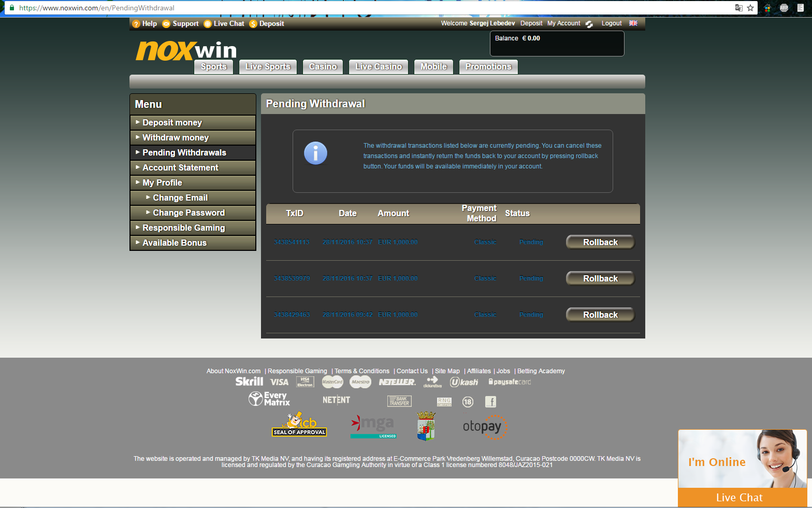
Task: Select Withdraw money in the menu
Action: (193, 138)
